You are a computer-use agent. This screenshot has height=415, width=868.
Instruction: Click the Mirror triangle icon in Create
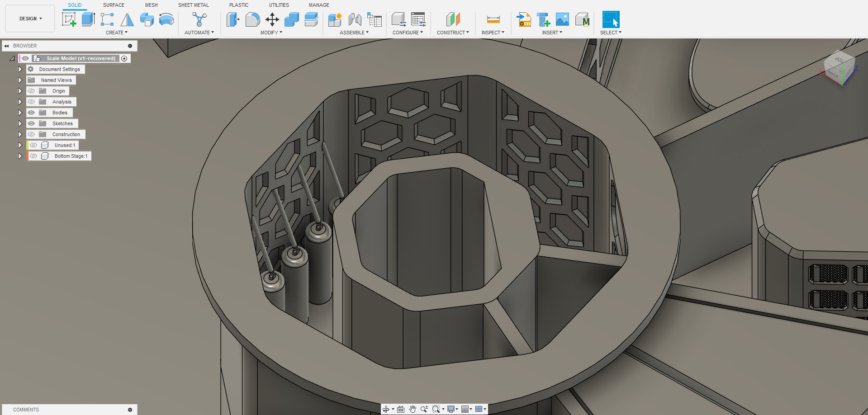click(x=127, y=19)
